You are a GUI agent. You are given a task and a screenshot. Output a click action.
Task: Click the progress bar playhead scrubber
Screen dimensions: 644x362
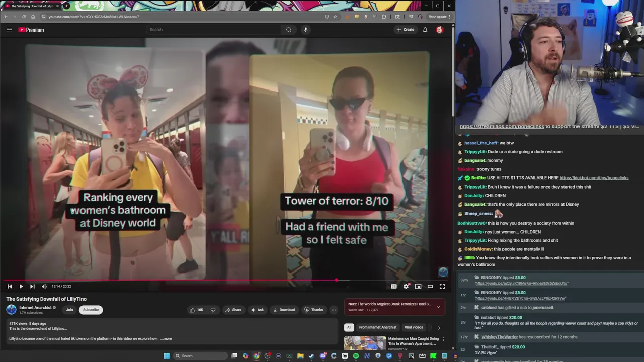pyautogui.click(x=337, y=280)
